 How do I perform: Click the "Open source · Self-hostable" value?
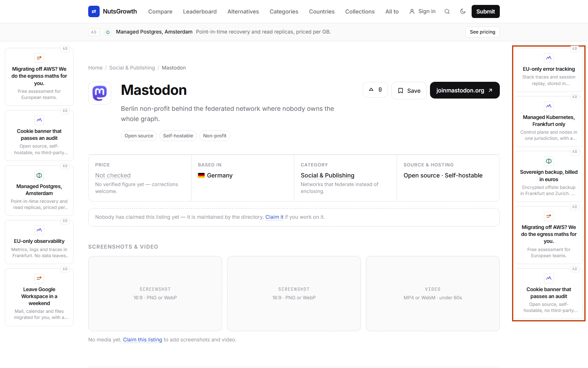(x=443, y=175)
